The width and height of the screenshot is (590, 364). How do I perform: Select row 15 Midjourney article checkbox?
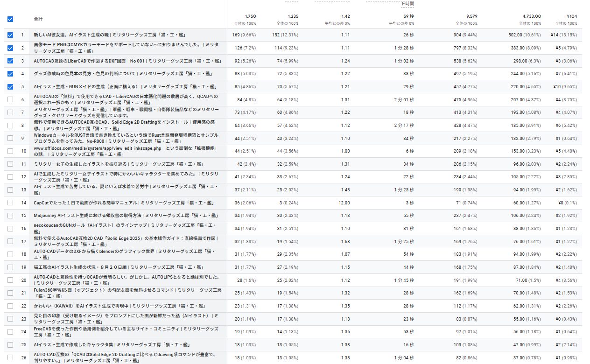point(10,216)
